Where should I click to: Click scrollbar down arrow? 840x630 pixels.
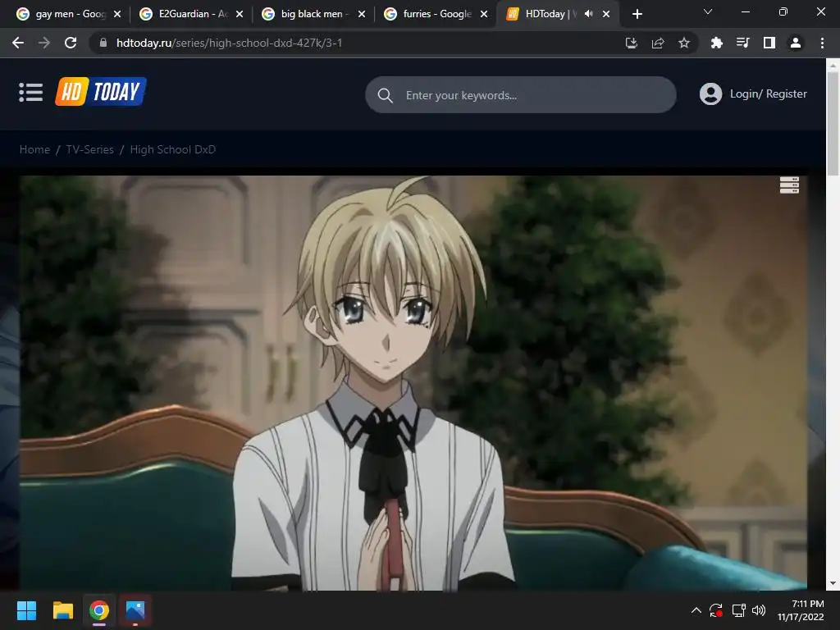(833, 583)
